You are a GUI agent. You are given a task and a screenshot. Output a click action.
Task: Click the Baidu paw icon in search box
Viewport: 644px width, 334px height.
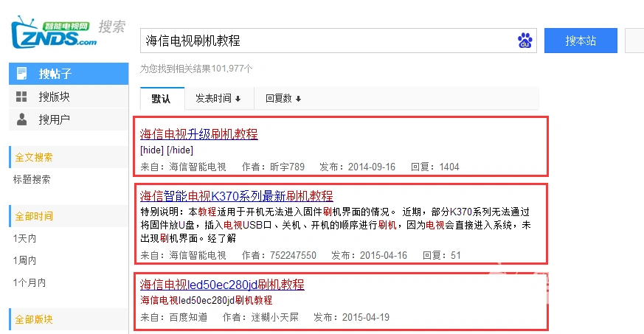point(524,41)
